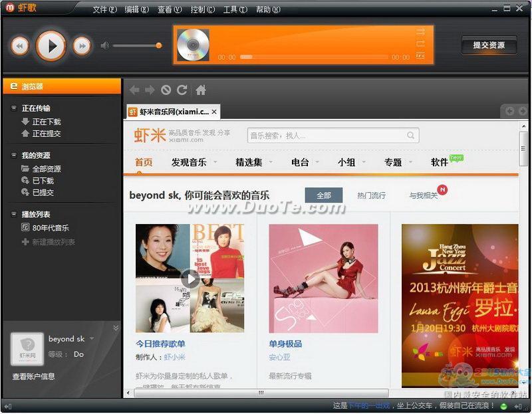Select the 热门流行 filter
This screenshot has width=532, height=414.
pos(371,195)
